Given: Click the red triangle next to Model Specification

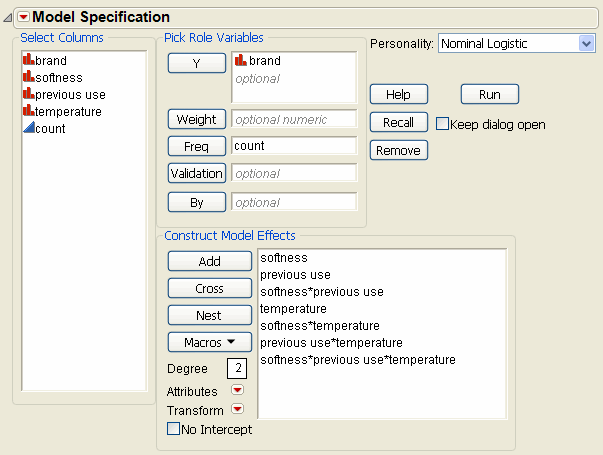Looking at the screenshot, I should click(23, 17).
